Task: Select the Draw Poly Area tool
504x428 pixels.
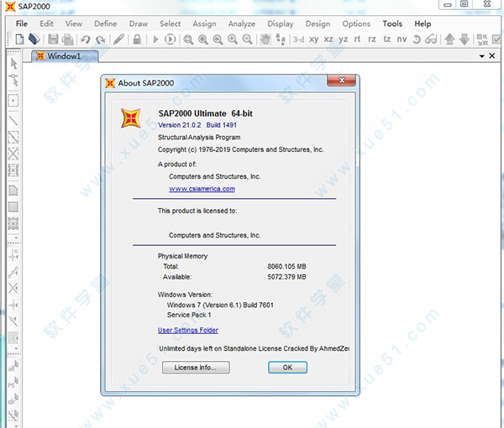Action: pyautogui.click(x=13, y=191)
